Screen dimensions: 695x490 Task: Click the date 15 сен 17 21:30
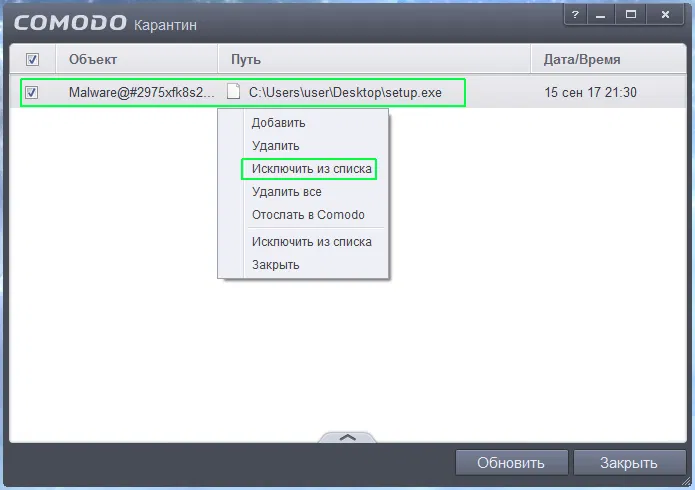click(590, 92)
